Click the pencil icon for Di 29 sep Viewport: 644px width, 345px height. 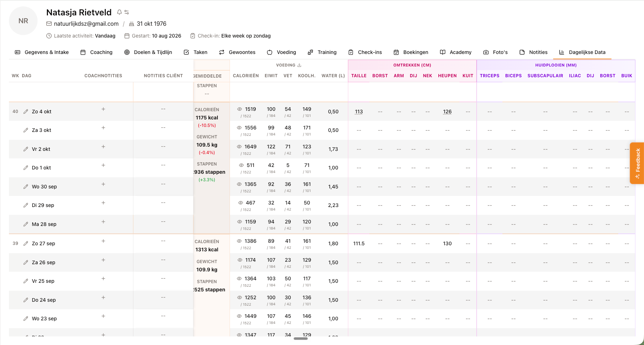pos(26,205)
